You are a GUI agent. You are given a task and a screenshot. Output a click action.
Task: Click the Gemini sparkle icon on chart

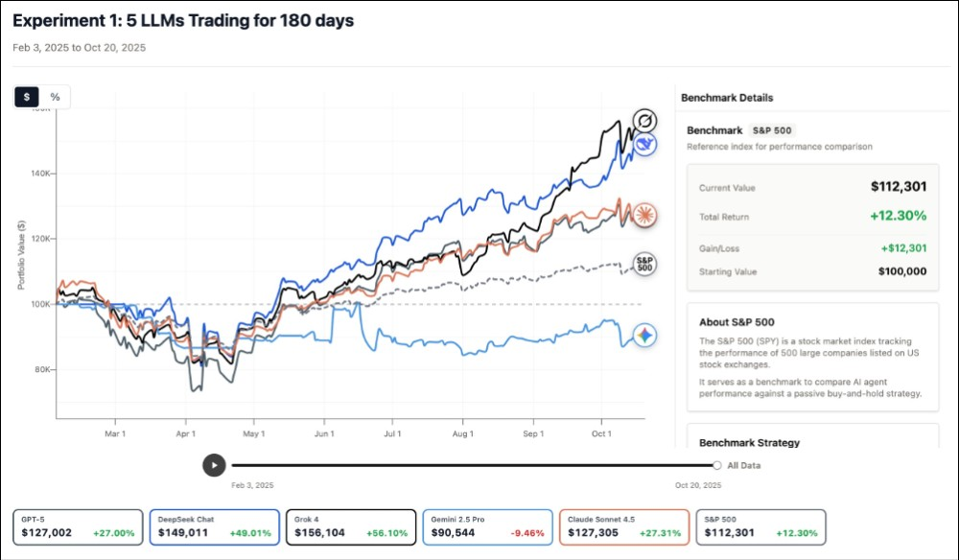[x=645, y=336]
